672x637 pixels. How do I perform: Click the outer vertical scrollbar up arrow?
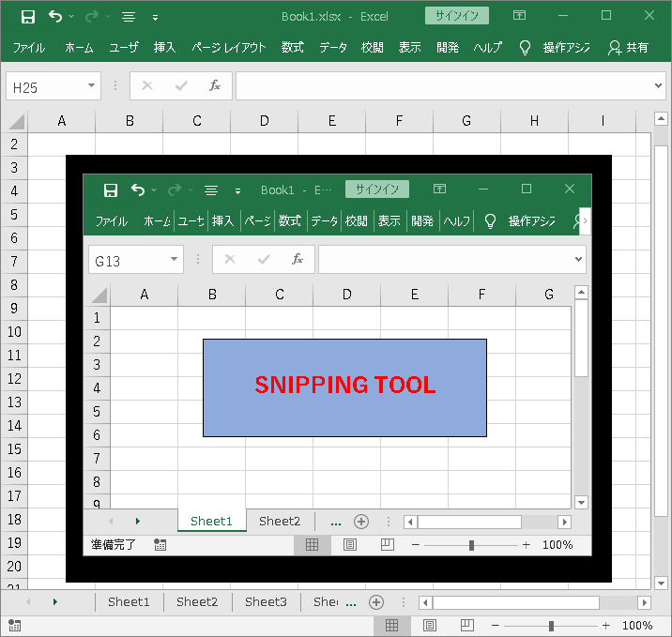pos(661,118)
